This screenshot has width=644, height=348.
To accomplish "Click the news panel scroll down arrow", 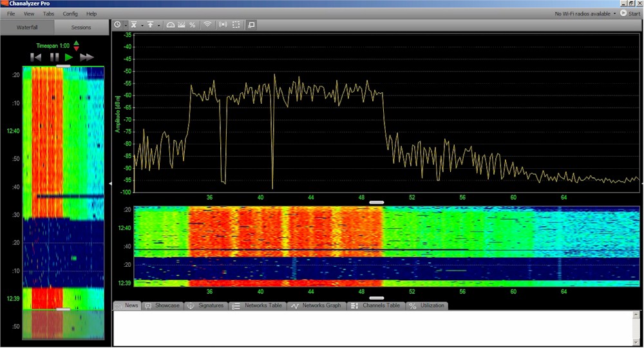I will coord(636,342).
